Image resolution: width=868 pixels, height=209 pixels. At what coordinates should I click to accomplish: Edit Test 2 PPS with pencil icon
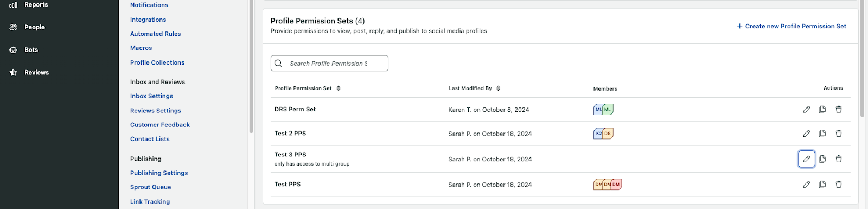click(x=807, y=134)
